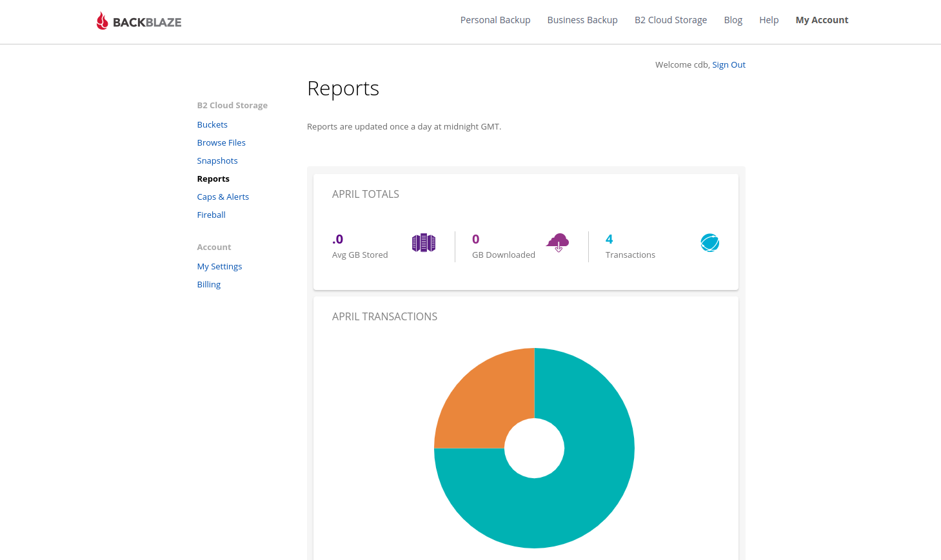The width and height of the screenshot is (941, 560).
Task: Click the '0' GB Downloaded value
Action: pyautogui.click(x=476, y=239)
